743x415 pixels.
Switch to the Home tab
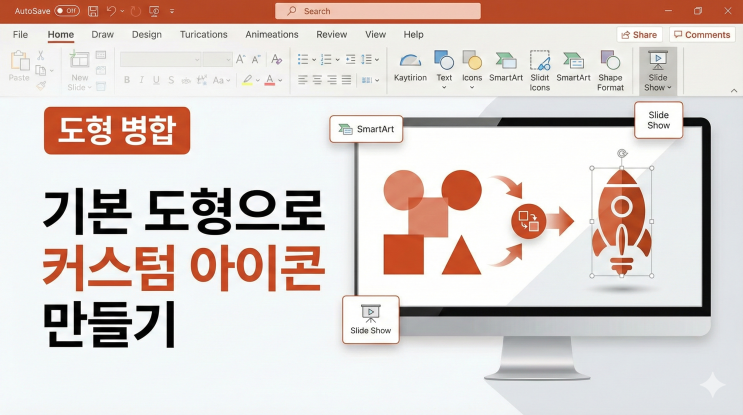[x=61, y=35]
